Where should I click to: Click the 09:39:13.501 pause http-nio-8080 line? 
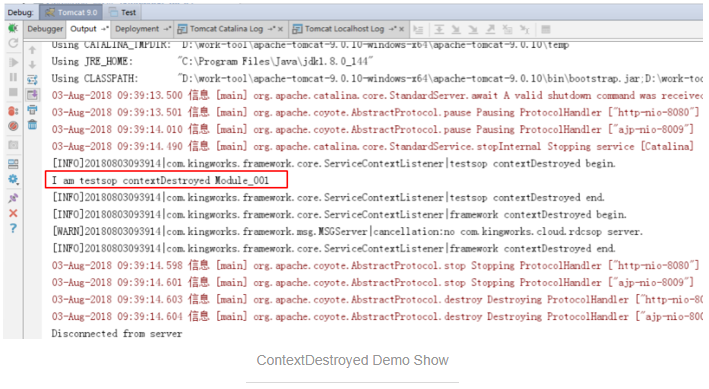tap(375, 112)
